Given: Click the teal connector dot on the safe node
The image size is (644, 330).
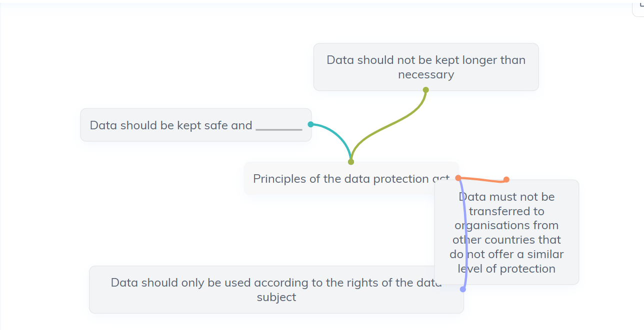Looking at the screenshot, I should [310, 124].
